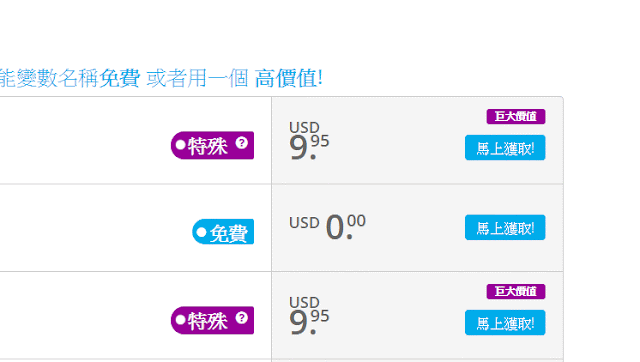Click the USD 9.95 price in top row
Viewport: 640px width, 362px height.
(309, 141)
